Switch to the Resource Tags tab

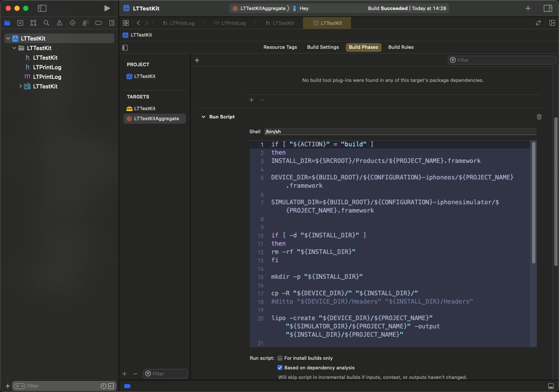(x=280, y=47)
